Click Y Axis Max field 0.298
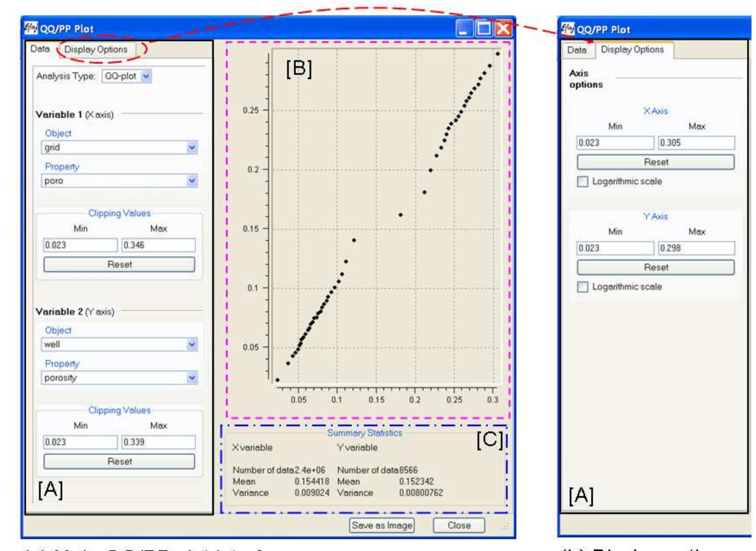This screenshot has width=756, height=551. coord(696,248)
